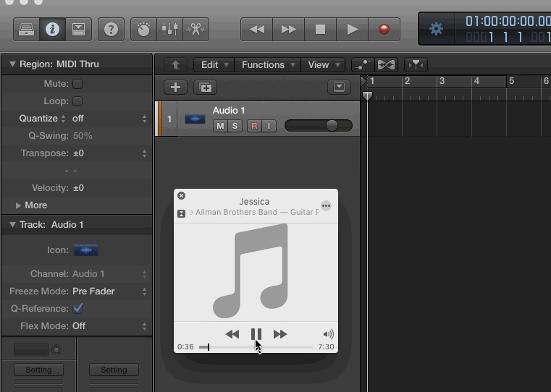Screen dimensions: 551x392
Task: Click the transport Forward button
Action: point(288,30)
